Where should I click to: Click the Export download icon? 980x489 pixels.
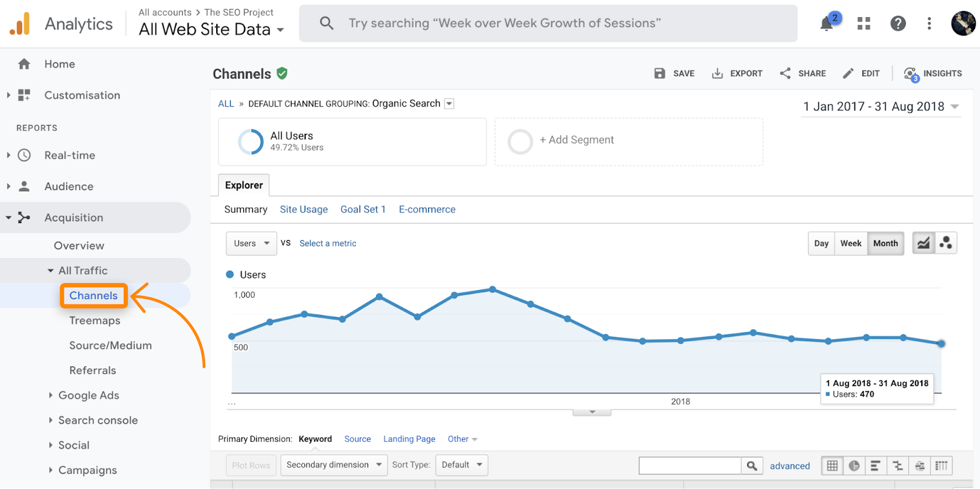[x=717, y=74]
